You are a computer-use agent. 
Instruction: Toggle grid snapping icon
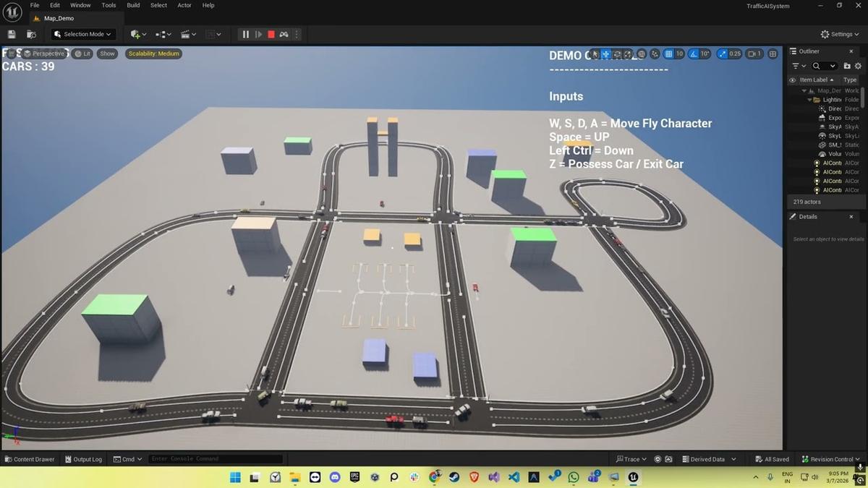668,53
